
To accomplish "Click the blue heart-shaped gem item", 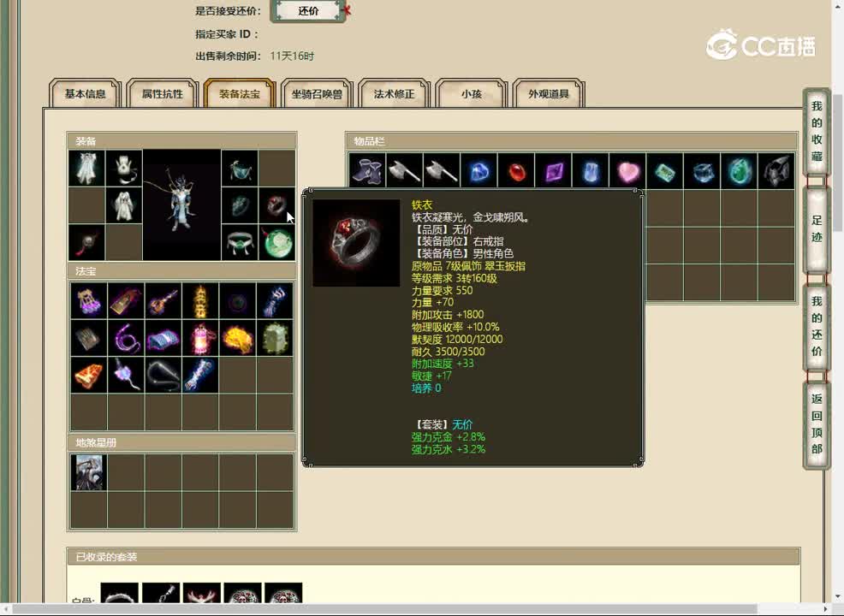I will (x=478, y=171).
